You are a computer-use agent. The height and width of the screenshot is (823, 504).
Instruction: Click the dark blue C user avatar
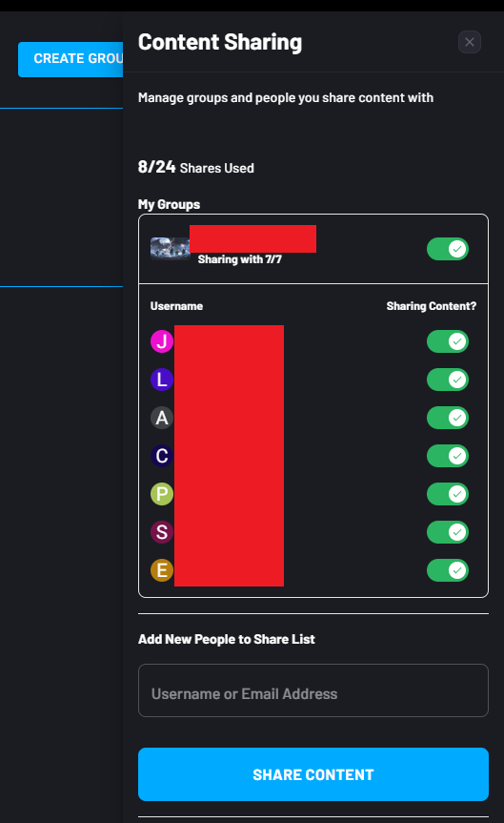click(x=162, y=456)
